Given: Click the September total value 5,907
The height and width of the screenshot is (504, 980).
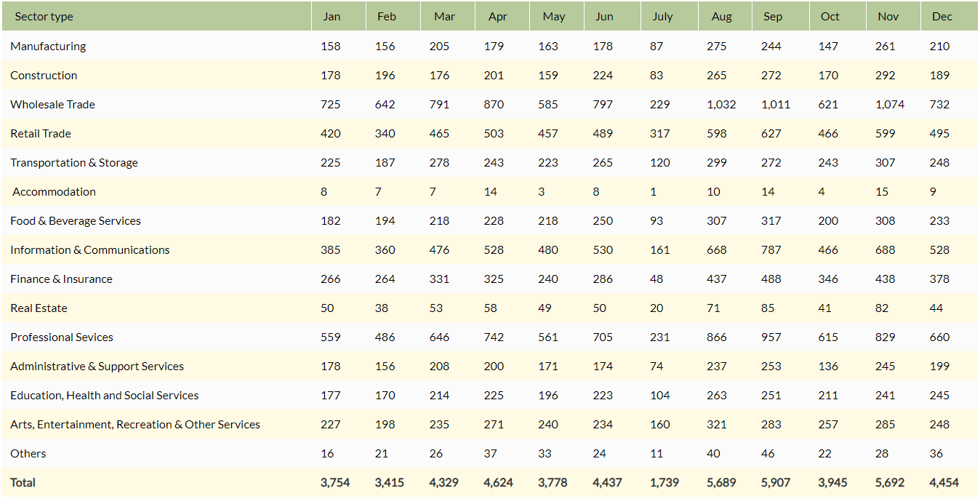Looking at the screenshot, I should [x=776, y=482].
